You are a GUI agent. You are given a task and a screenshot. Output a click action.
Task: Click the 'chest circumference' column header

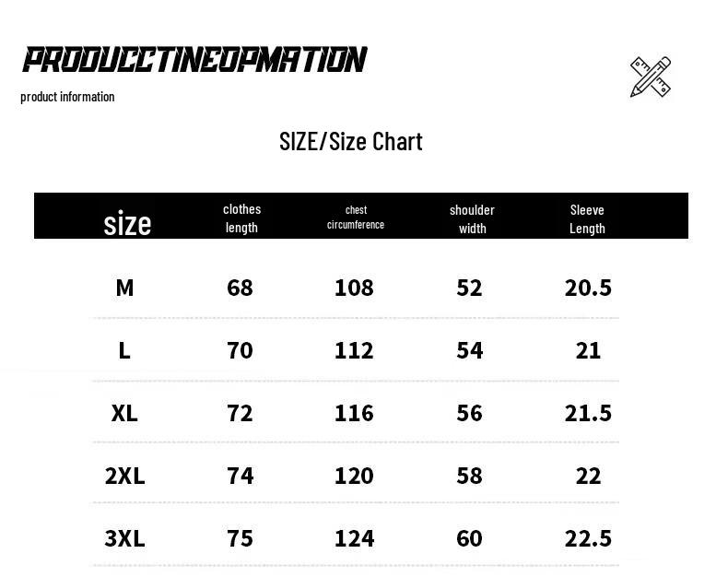pos(356,218)
